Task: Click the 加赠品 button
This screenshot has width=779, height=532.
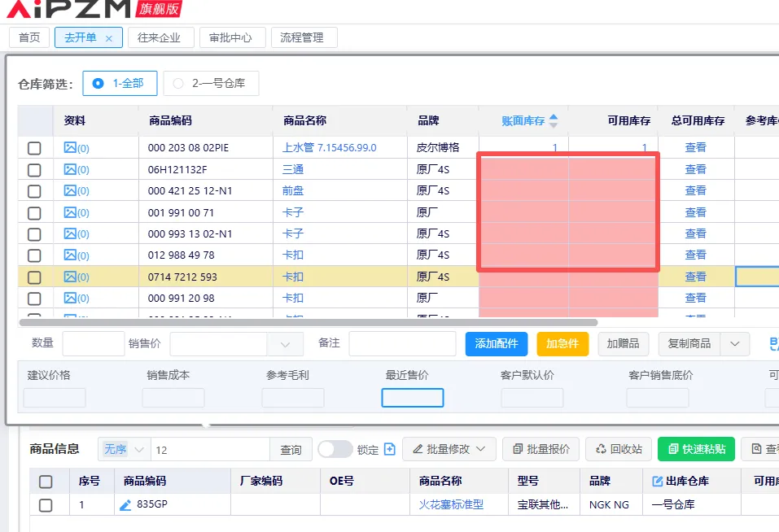Action: [x=623, y=343]
